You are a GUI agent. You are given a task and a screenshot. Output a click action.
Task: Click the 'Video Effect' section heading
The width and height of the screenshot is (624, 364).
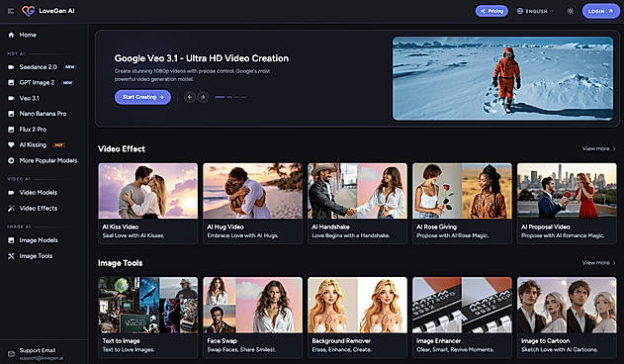coord(122,149)
